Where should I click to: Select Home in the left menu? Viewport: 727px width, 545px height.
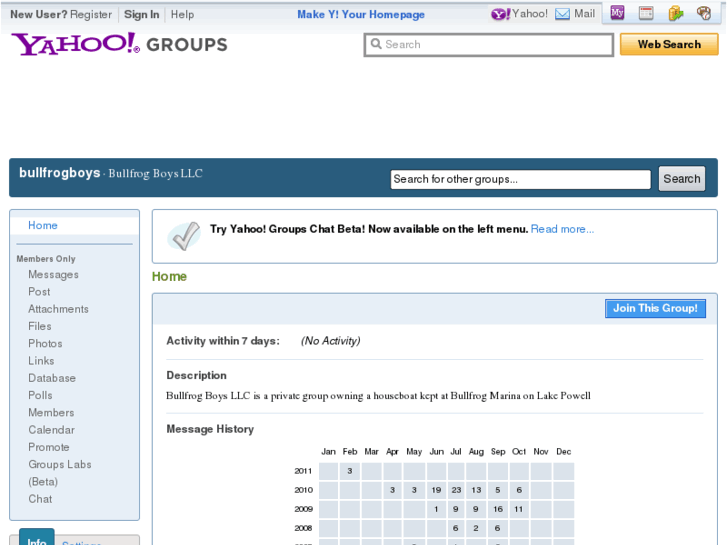click(43, 225)
